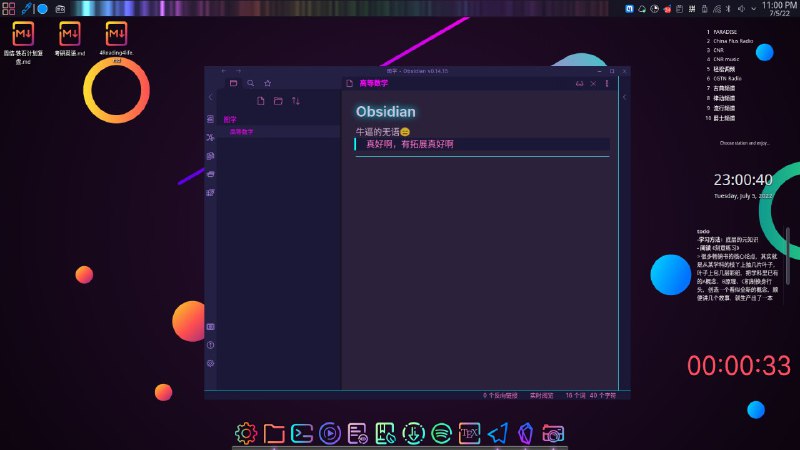The height and width of the screenshot is (450, 800).
Task: Close the current note pane with X
Action: (593, 83)
